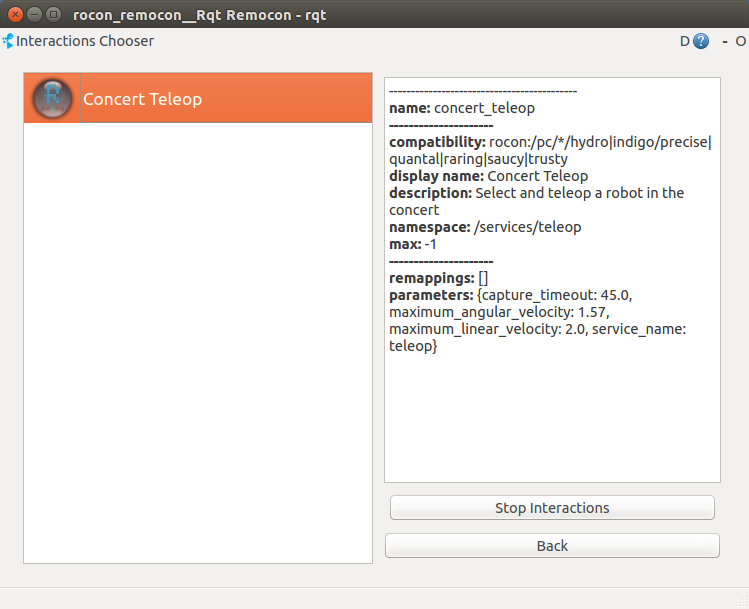Image resolution: width=749 pixels, height=609 pixels.
Task: Click the blank area below the parameters text
Action: (x=552, y=420)
